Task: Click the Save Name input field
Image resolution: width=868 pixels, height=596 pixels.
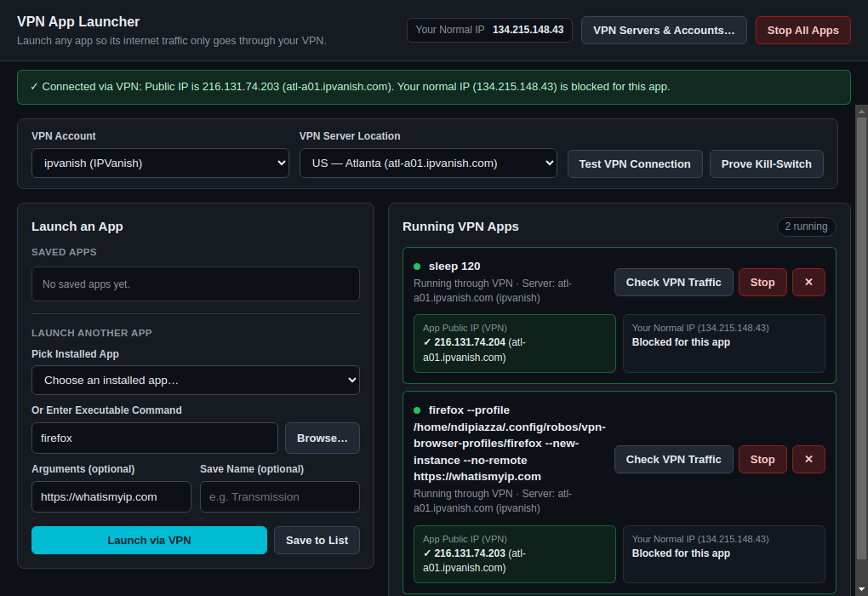Action: tap(280, 497)
